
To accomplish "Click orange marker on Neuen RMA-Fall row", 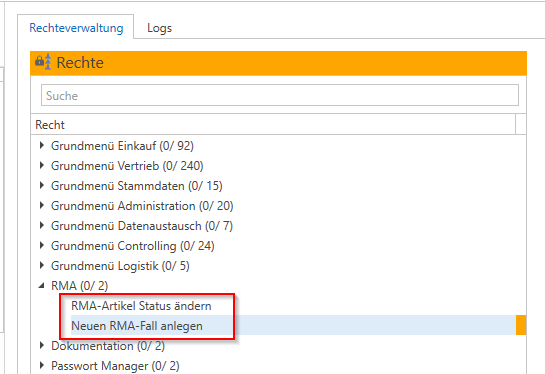I will click(521, 325).
